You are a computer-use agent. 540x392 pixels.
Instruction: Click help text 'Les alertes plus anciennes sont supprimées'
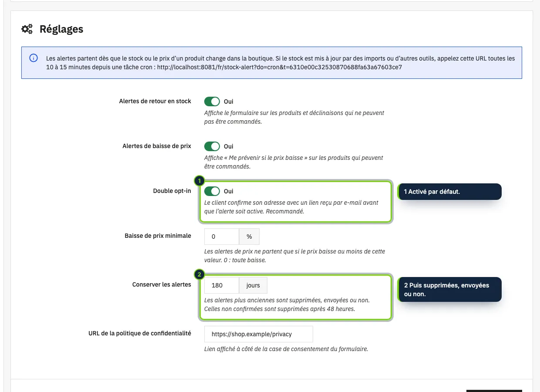tap(287, 304)
